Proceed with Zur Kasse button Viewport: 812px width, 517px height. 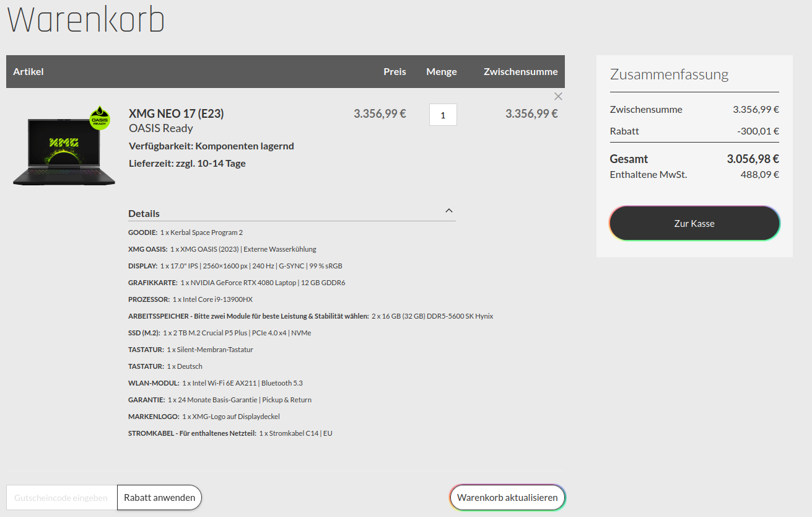[x=694, y=223]
